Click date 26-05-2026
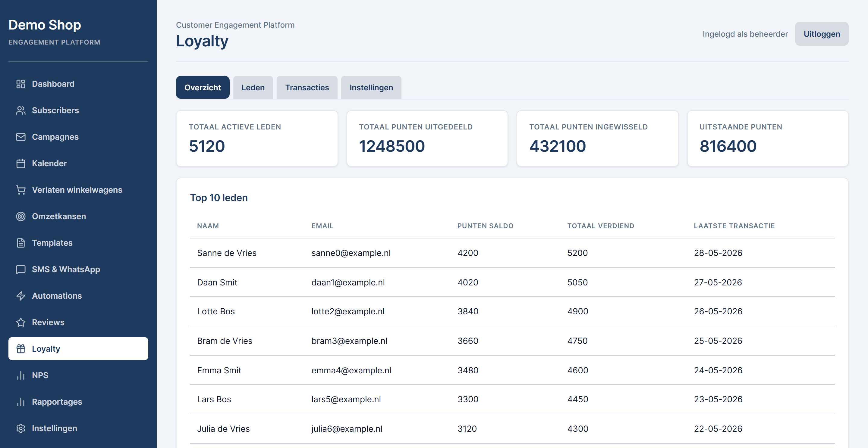The image size is (868, 448). (x=718, y=311)
